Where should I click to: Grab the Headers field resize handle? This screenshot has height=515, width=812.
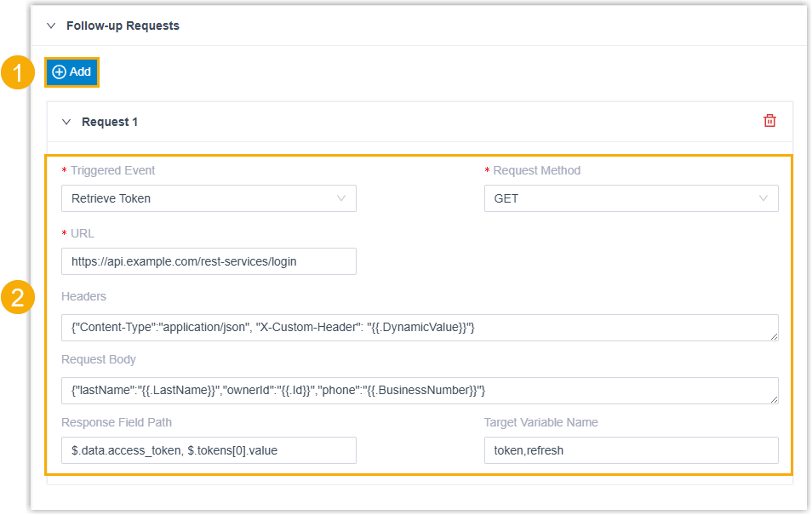(x=773, y=336)
